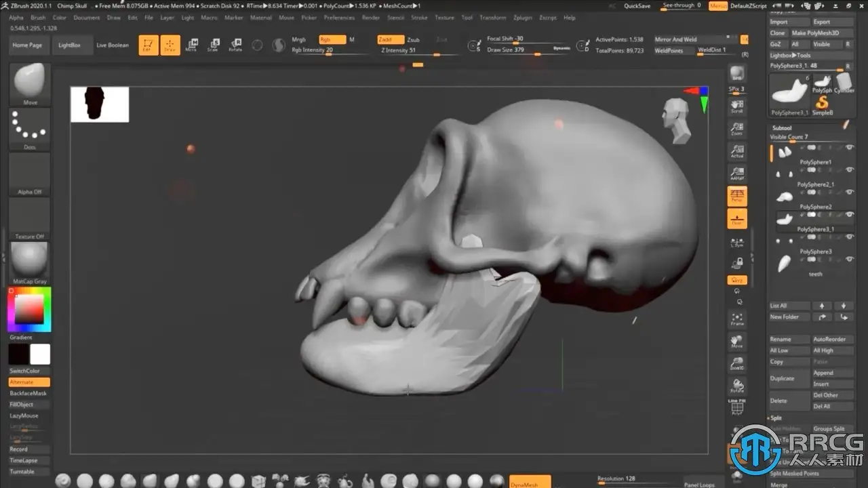Switch to the Scale gizmo icon
868x488 pixels.
pos(213,45)
